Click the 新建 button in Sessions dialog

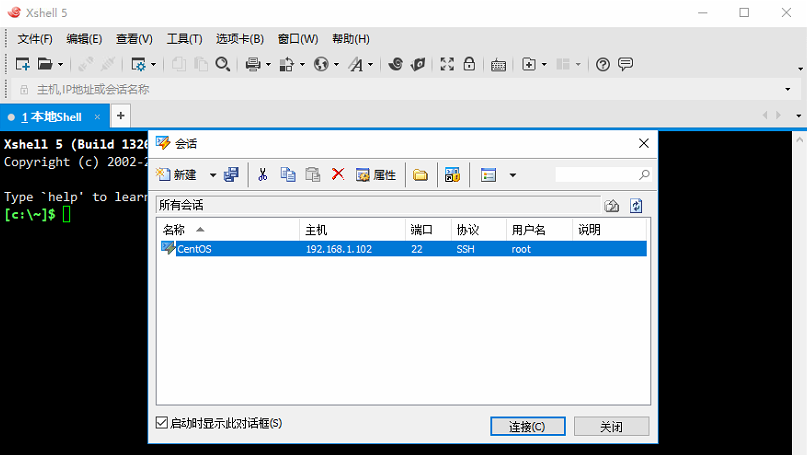(x=177, y=175)
